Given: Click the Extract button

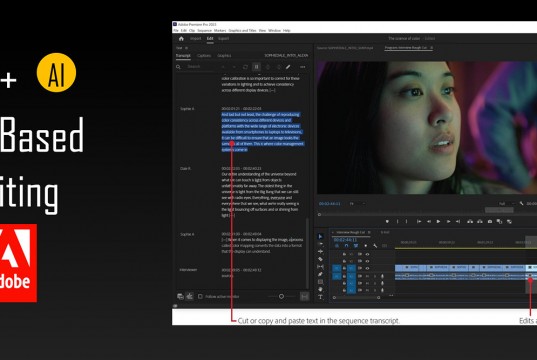Looking at the screenshot, I should pos(480,222).
